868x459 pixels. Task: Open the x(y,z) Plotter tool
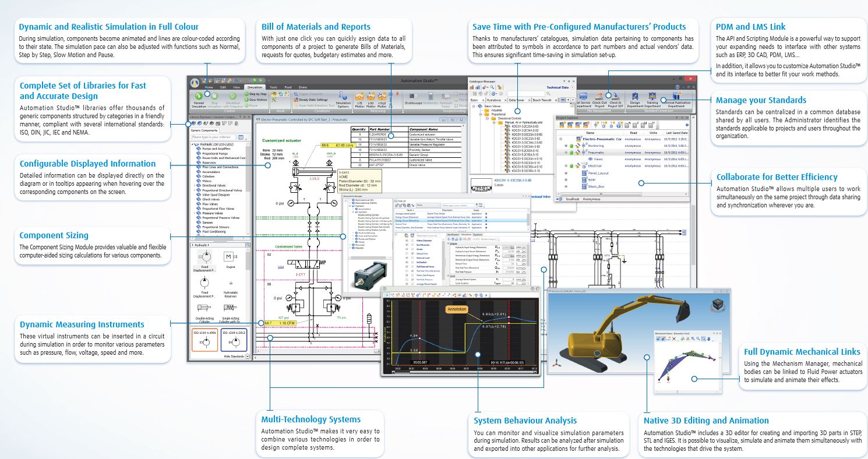coord(382,99)
